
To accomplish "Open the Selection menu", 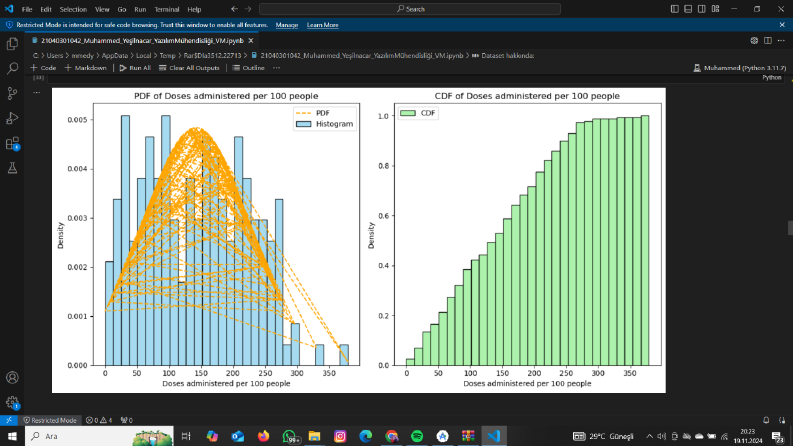I will [73, 9].
